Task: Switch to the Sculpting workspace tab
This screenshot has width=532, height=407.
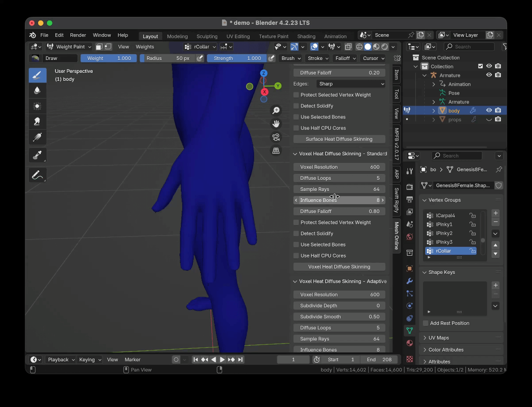Action: pyautogui.click(x=207, y=36)
